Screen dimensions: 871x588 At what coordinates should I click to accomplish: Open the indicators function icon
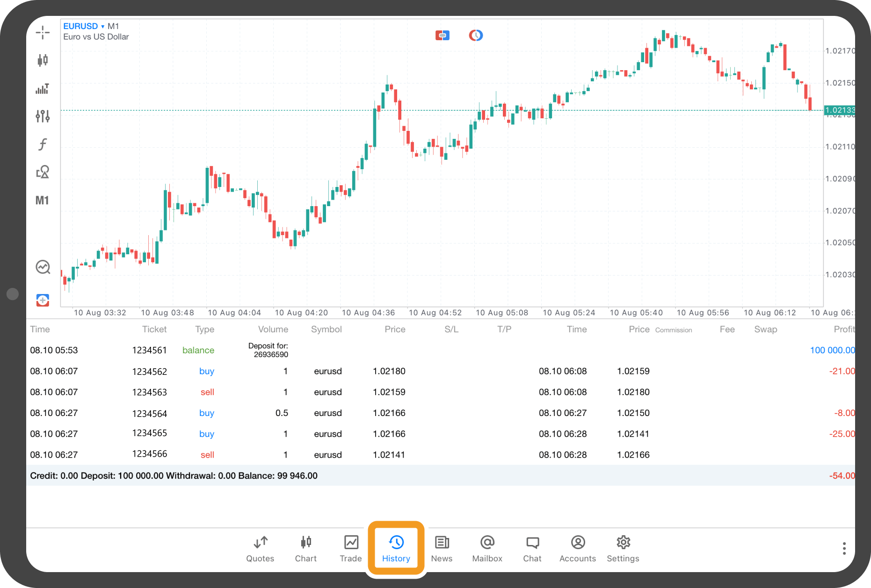click(43, 144)
